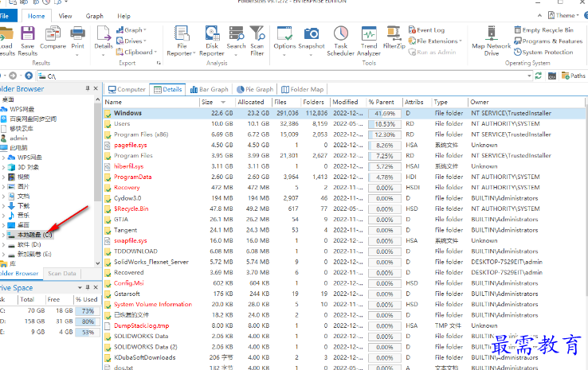Toggle checkbox for Recovery row

point(108,188)
